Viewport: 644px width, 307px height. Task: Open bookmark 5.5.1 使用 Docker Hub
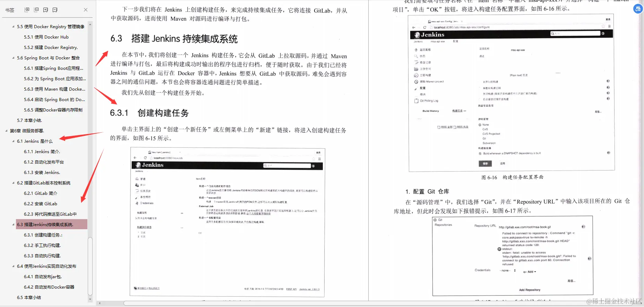46,37
